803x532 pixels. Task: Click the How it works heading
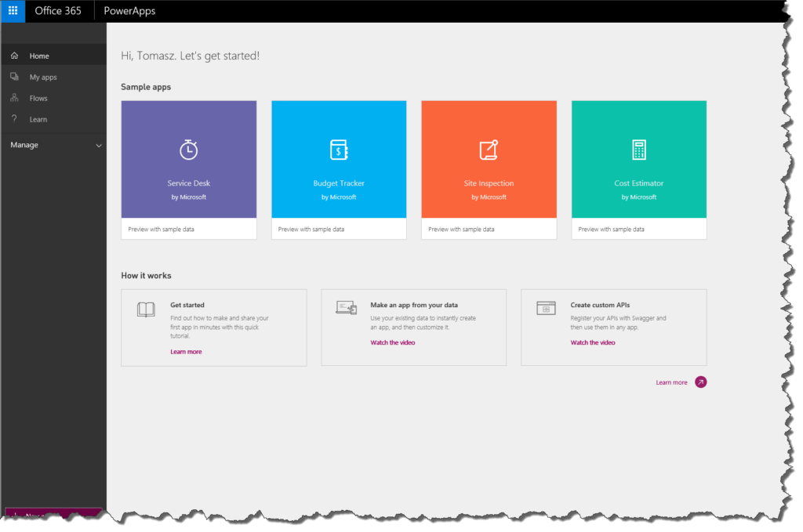[x=146, y=276]
